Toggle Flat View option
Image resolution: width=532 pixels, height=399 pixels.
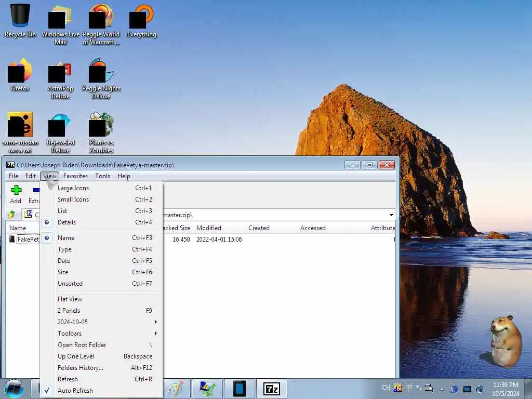click(102, 299)
